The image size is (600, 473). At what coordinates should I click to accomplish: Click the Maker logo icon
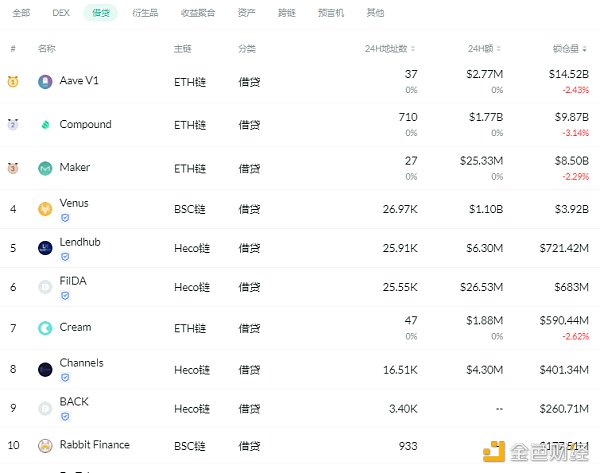(x=45, y=168)
